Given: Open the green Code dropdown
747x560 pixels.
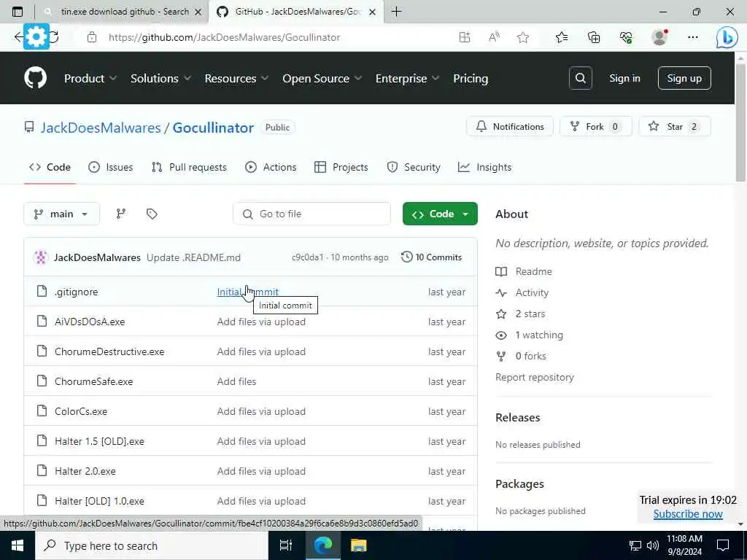Looking at the screenshot, I should pyautogui.click(x=440, y=214).
